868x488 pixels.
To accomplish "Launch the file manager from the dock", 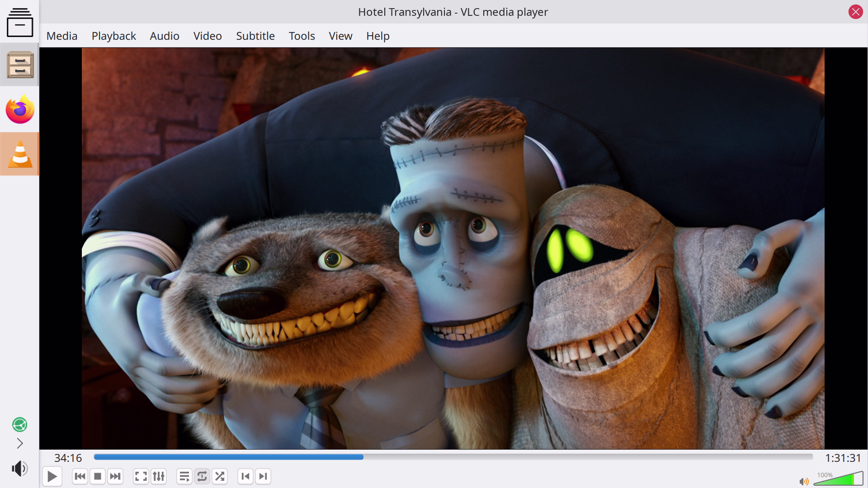I will [x=20, y=65].
